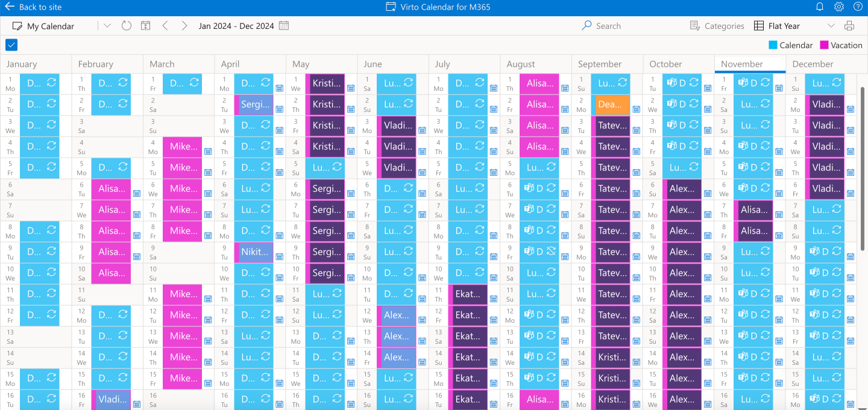
Task: Click day list icon on June 3
Action: pyautogui.click(x=422, y=130)
